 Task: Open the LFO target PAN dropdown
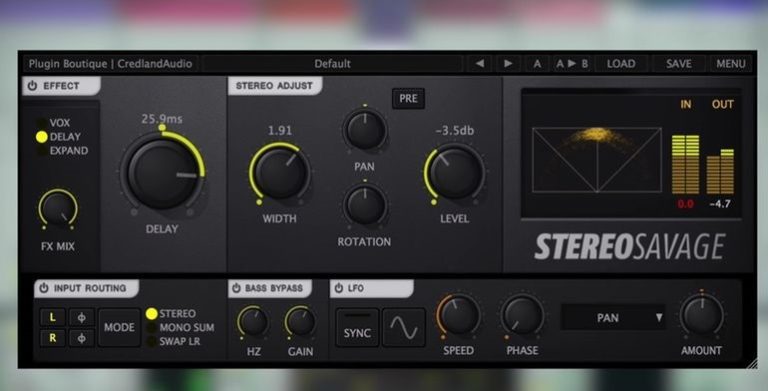(614, 318)
